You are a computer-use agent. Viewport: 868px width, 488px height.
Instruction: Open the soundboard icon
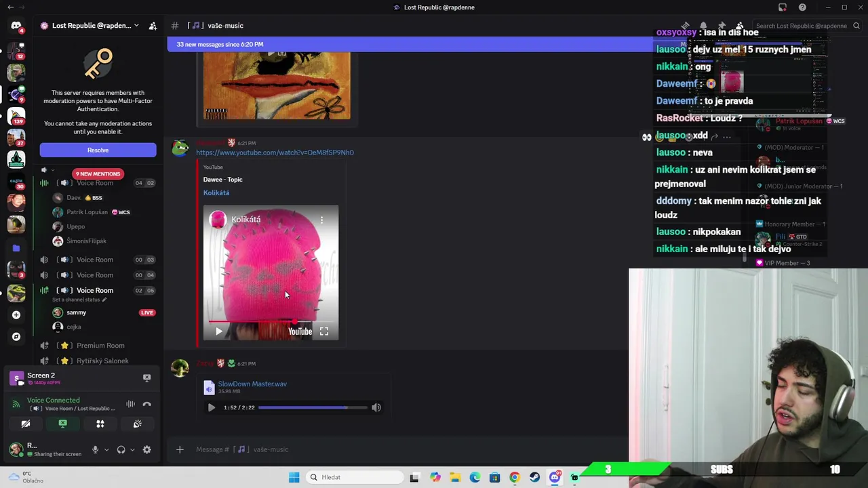(x=137, y=424)
